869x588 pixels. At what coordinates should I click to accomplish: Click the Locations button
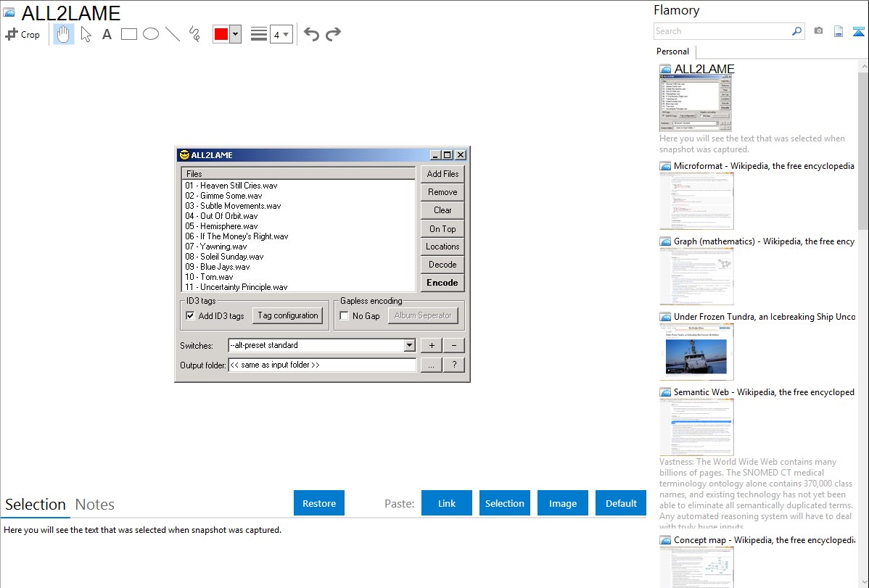tap(442, 247)
